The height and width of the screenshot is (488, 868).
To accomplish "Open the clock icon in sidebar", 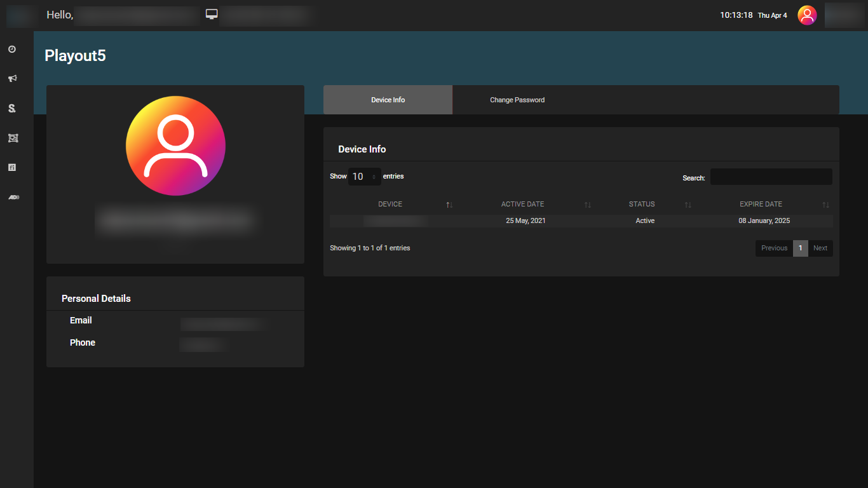I will point(12,49).
